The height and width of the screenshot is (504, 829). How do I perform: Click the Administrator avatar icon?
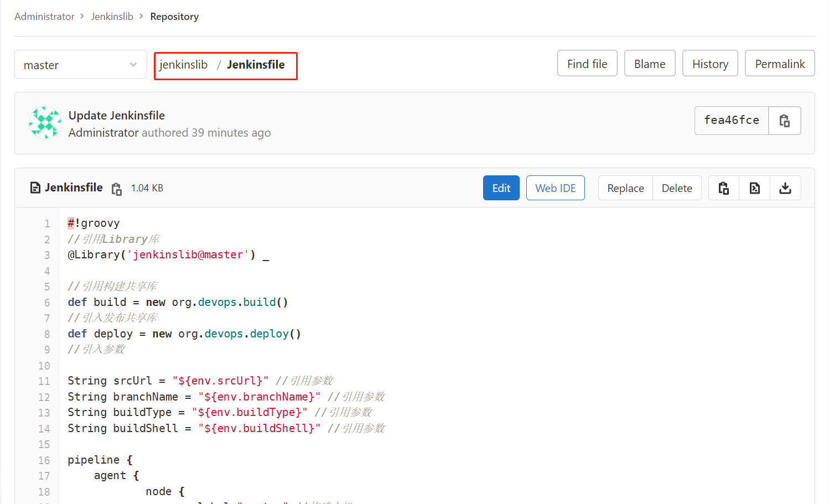pos(45,123)
